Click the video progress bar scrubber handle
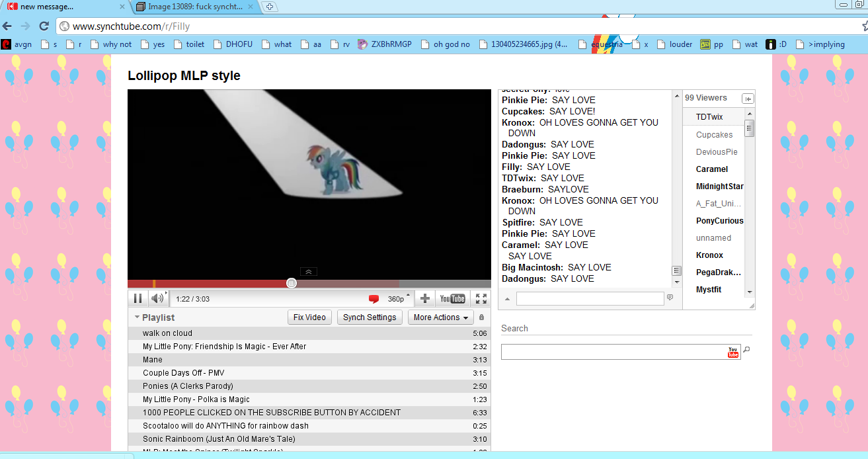The width and height of the screenshot is (868, 459). (292, 283)
